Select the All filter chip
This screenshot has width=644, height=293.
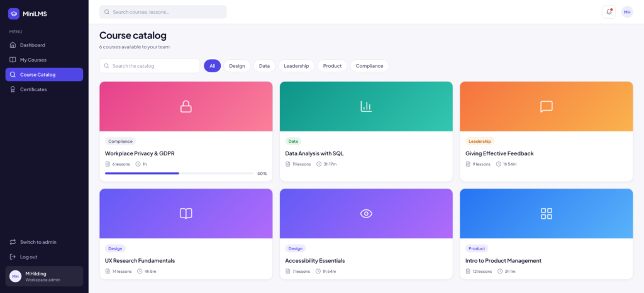tap(213, 65)
